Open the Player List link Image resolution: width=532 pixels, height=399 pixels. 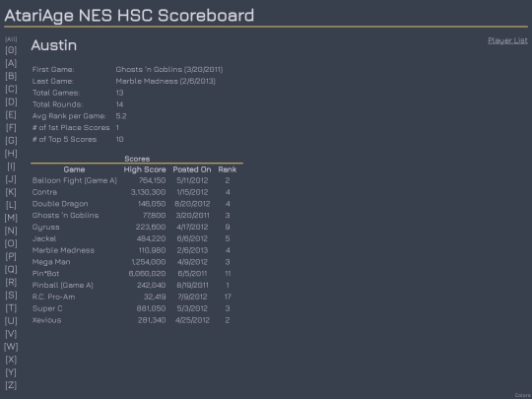(x=507, y=40)
